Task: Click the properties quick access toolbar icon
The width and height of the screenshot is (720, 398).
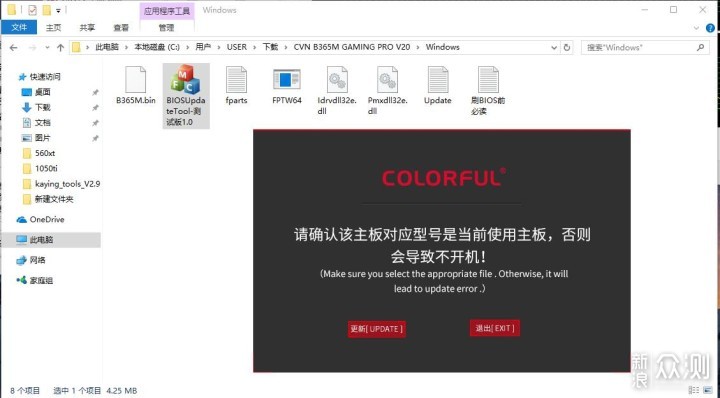Action: pyautogui.click(x=32, y=10)
